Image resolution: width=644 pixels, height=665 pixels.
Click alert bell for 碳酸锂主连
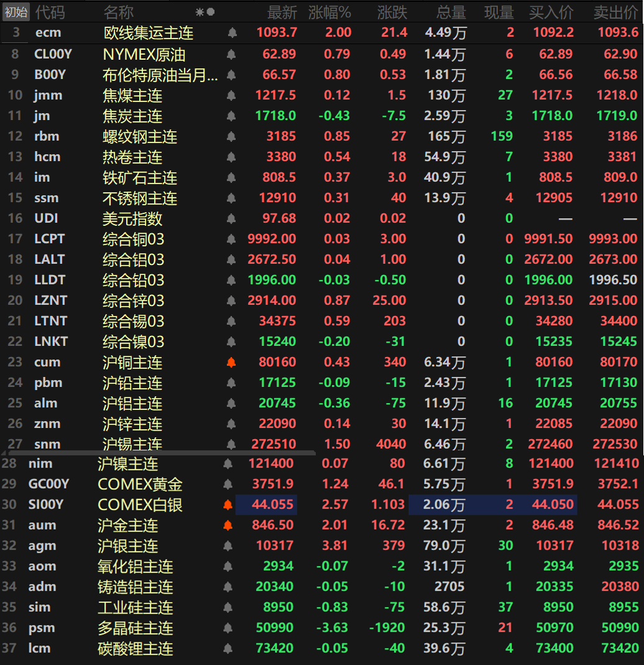click(228, 648)
